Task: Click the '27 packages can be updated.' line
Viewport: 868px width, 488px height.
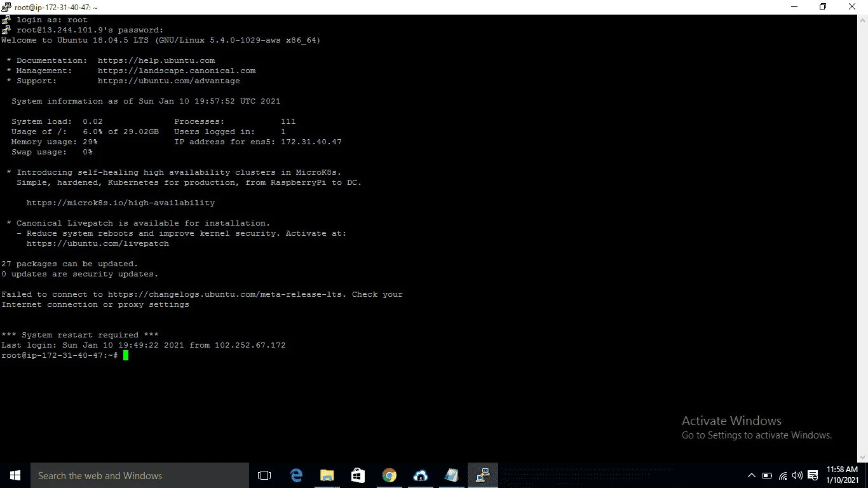Action: pos(70,264)
